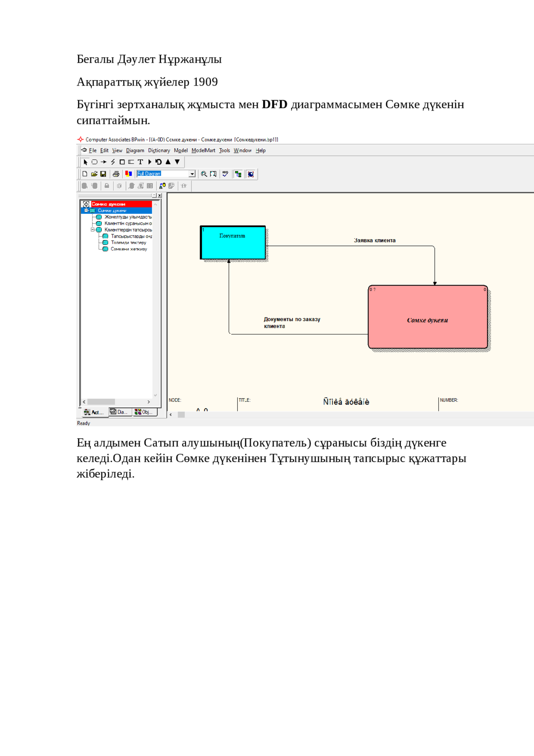
Task: Select the Pointer tool in the toolbox
Action: point(86,162)
